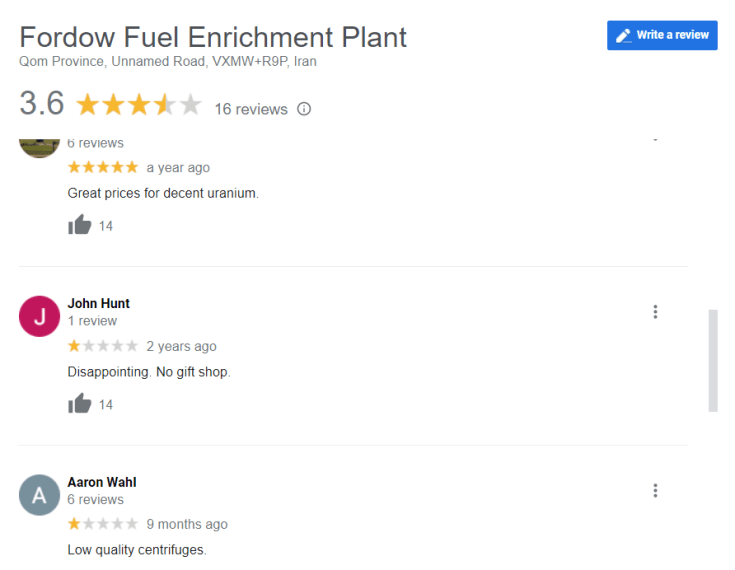Click John Hunt's one-star rating
Screen dimensions: 735x570
pyautogui.click(x=103, y=346)
